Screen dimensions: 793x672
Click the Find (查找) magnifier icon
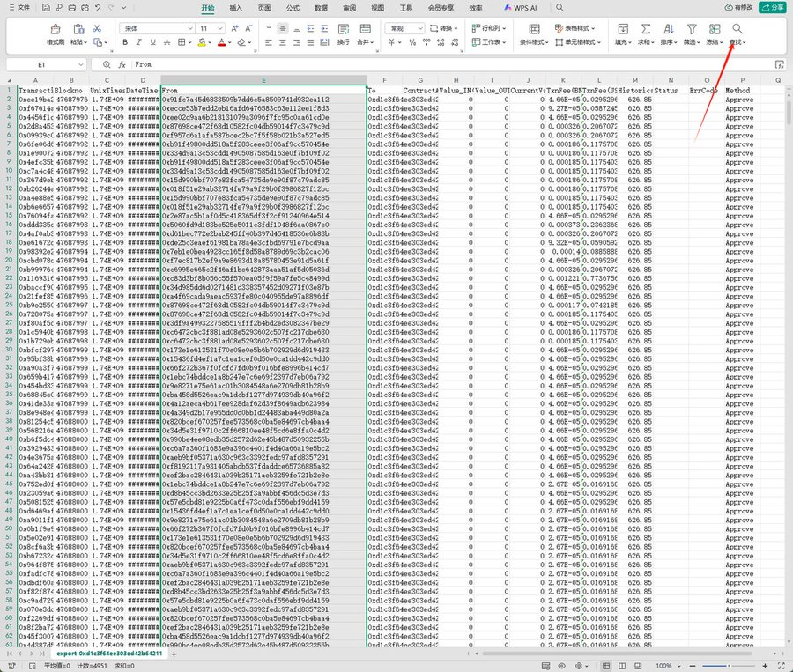(x=737, y=29)
